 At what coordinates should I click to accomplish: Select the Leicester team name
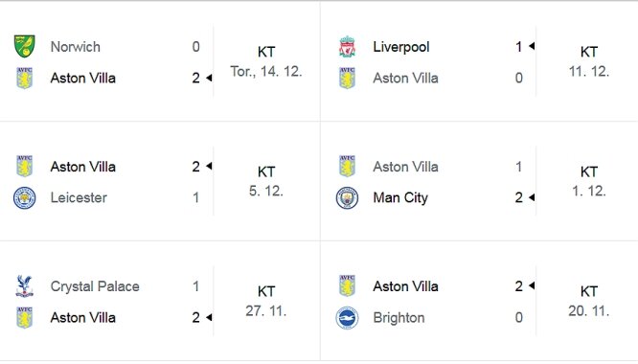[x=79, y=197]
